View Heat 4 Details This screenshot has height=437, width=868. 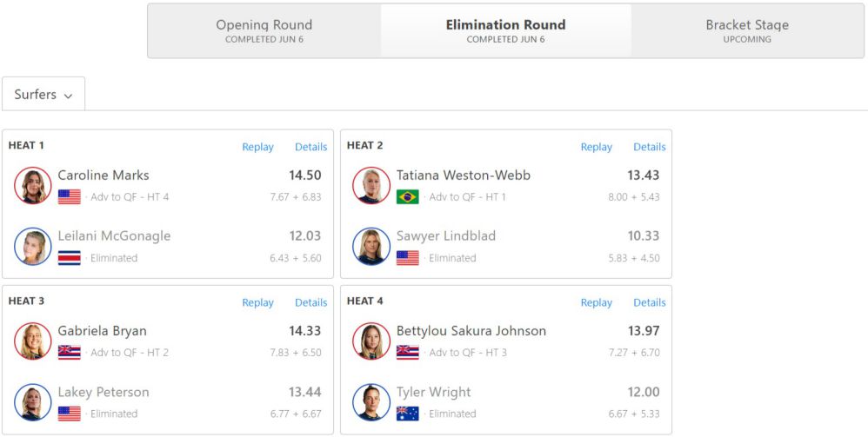[650, 302]
